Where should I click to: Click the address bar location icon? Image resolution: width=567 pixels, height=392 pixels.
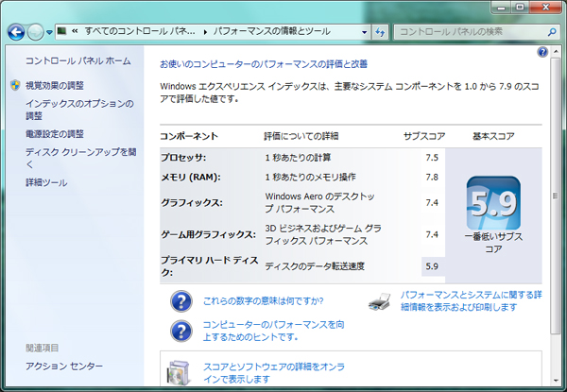62,31
